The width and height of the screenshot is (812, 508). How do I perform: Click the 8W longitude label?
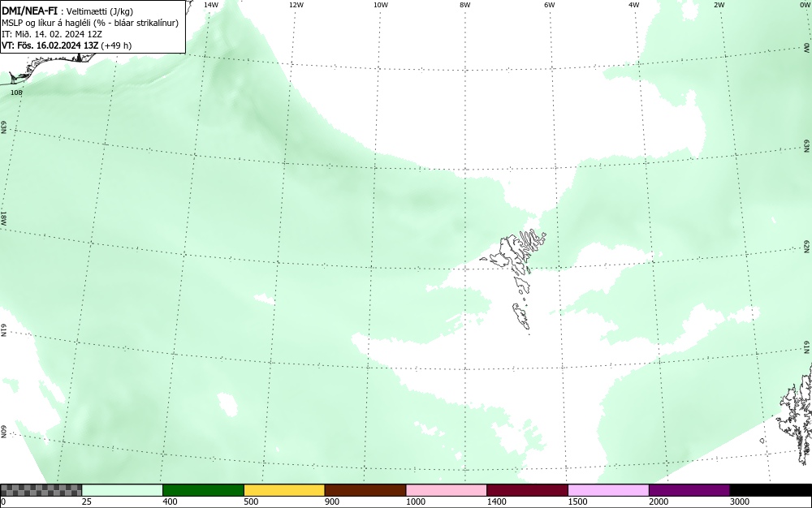pos(465,5)
